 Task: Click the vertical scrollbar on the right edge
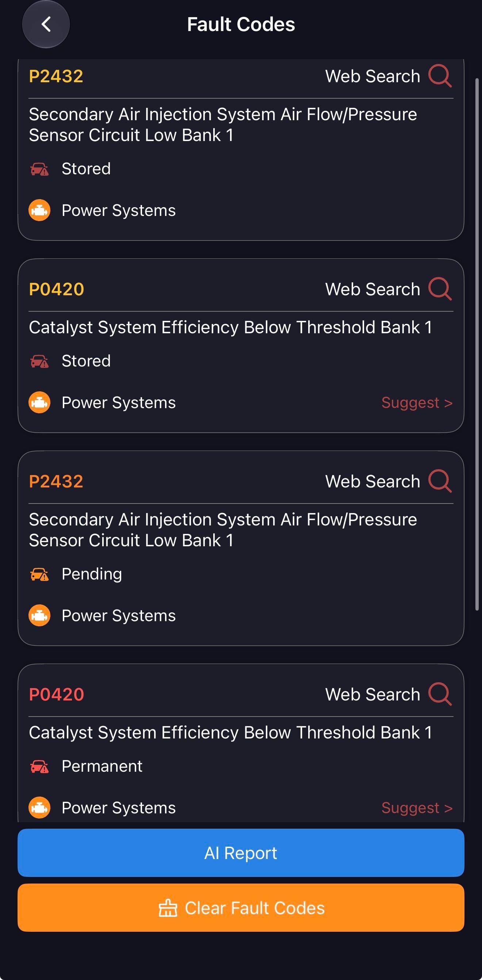tap(477, 344)
